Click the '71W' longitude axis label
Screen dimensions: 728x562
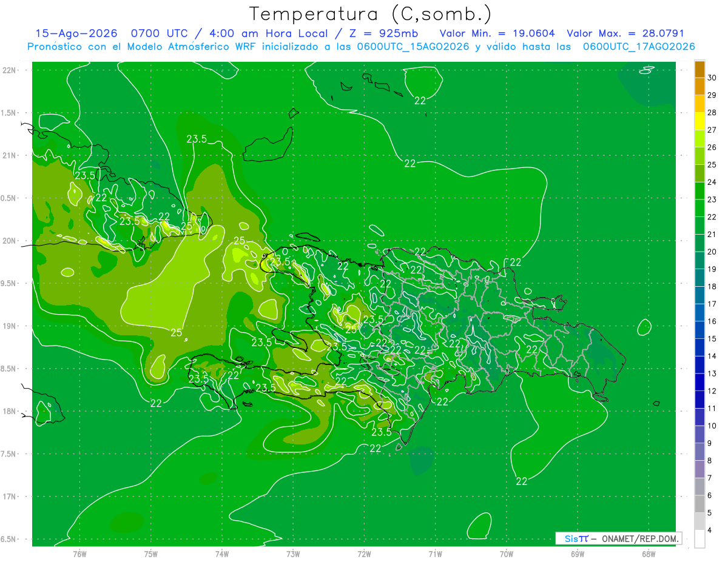point(435,554)
